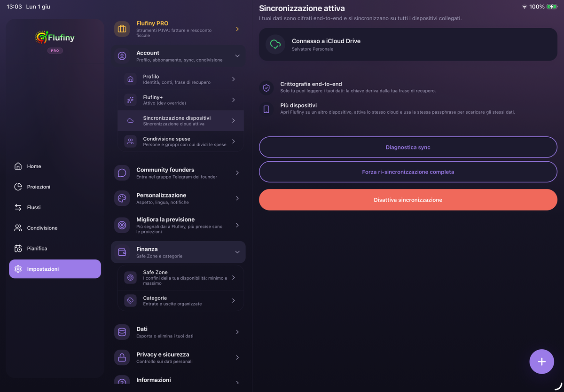Viewport: 564px width, 392px height.
Task: Click the red Disattiva sincronizzazione button
Action: pyautogui.click(x=408, y=200)
